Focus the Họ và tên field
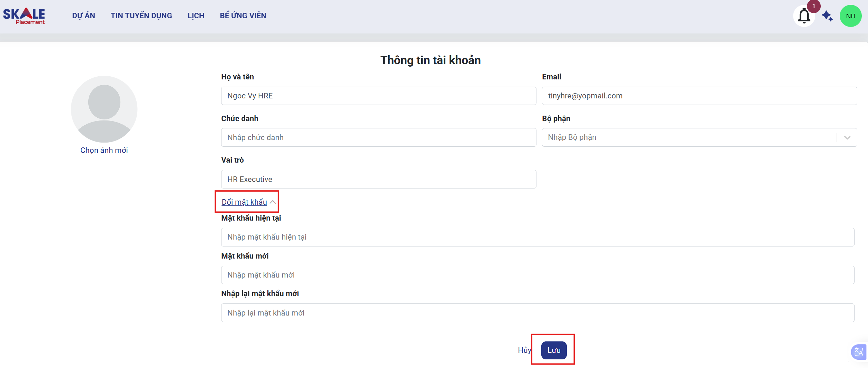 (x=378, y=96)
